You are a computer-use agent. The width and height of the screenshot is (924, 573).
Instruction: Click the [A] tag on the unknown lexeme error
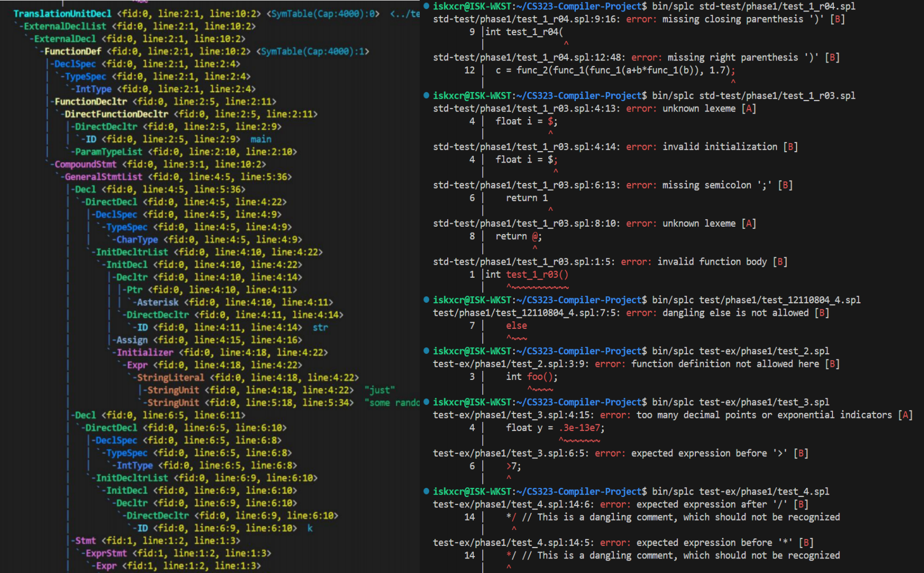point(749,108)
